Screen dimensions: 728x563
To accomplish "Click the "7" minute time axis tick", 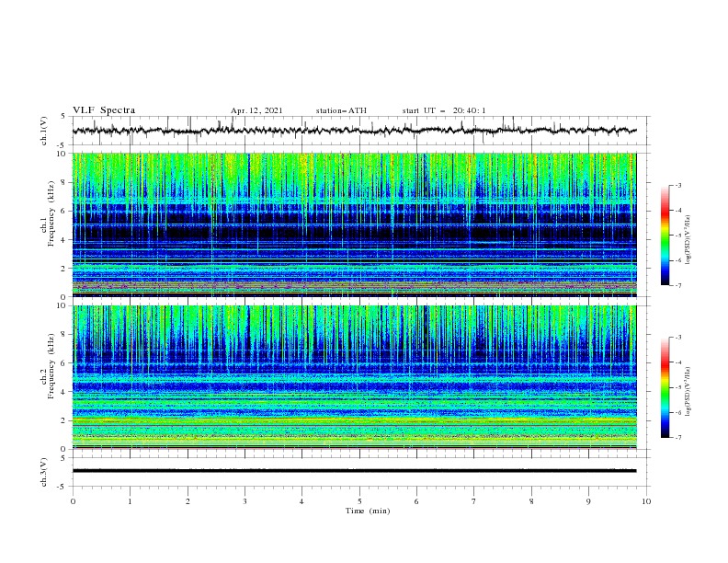I will click(474, 501).
